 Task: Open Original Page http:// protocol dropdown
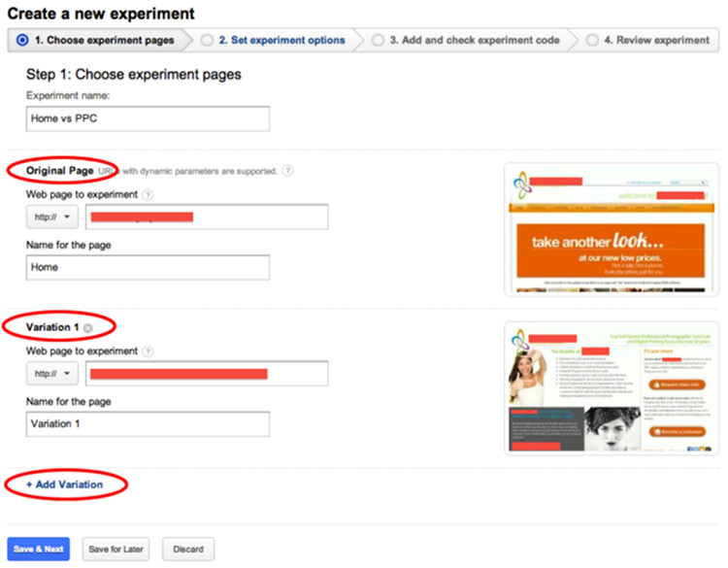53,217
